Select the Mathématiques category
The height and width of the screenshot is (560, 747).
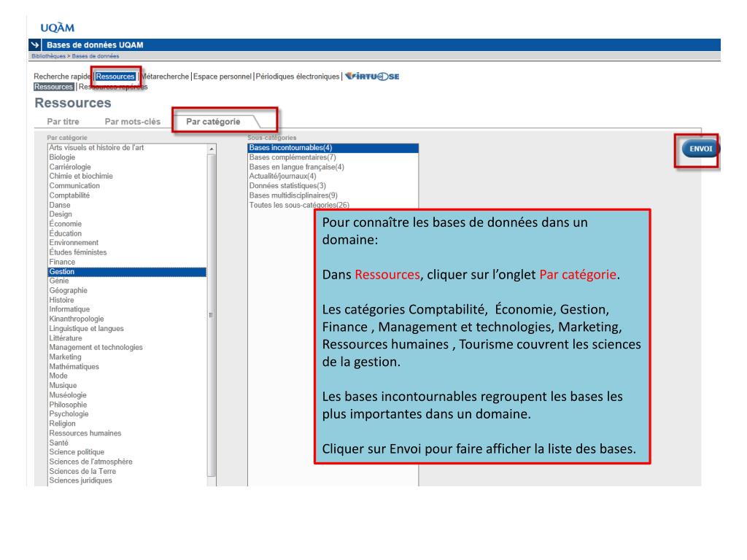(x=127, y=367)
